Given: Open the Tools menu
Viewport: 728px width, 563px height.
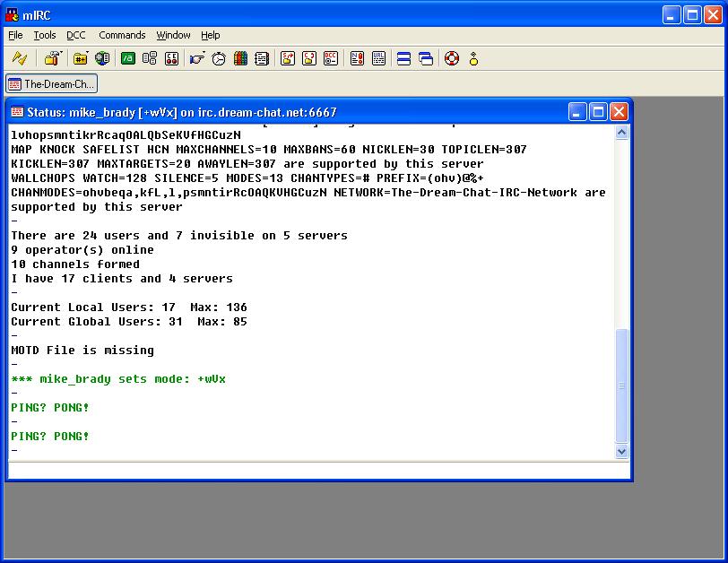Looking at the screenshot, I should tap(45, 35).
